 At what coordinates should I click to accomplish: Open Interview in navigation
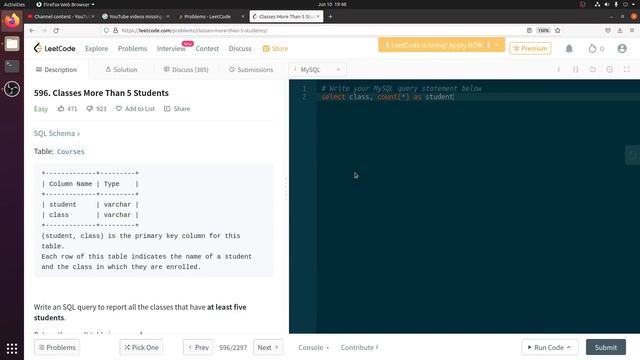click(171, 49)
